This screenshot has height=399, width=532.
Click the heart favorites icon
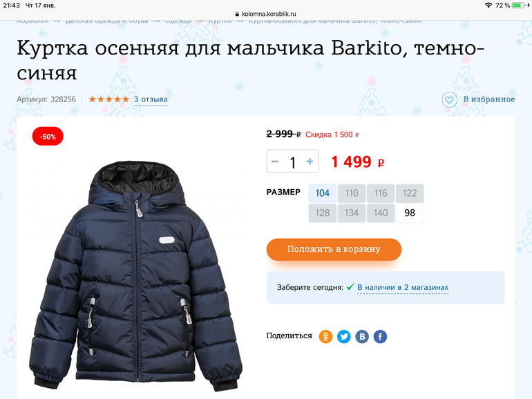(449, 99)
